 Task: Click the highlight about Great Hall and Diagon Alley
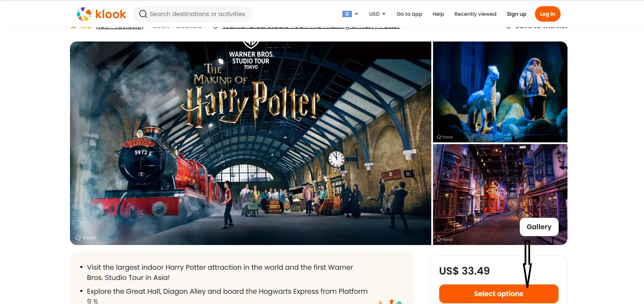pyautogui.click(x=227, y=296)
